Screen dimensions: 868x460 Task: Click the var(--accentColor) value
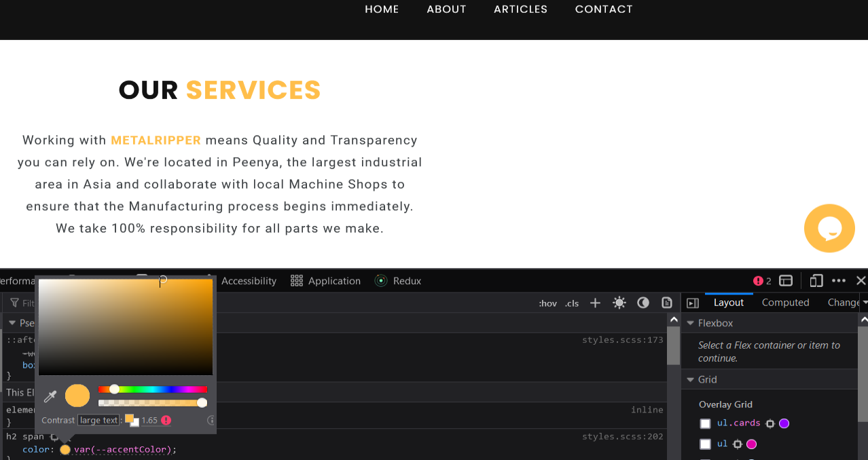coord(123,449)
